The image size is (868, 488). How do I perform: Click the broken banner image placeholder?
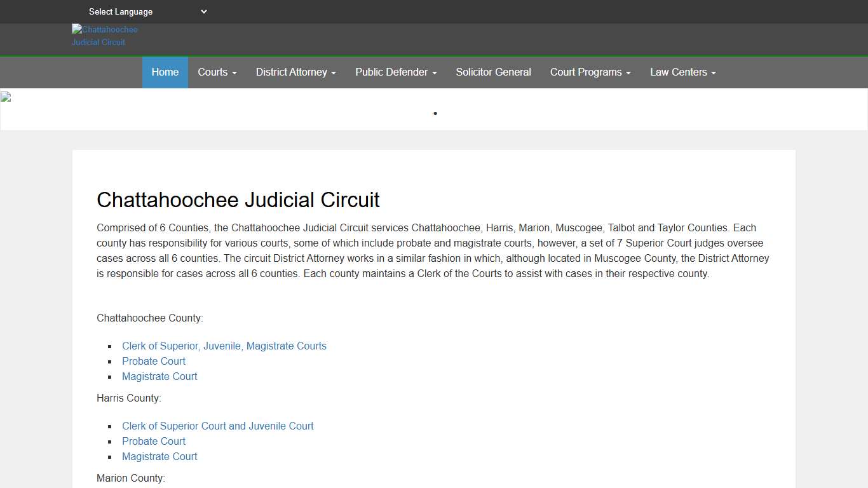click(x=6, y=97)
